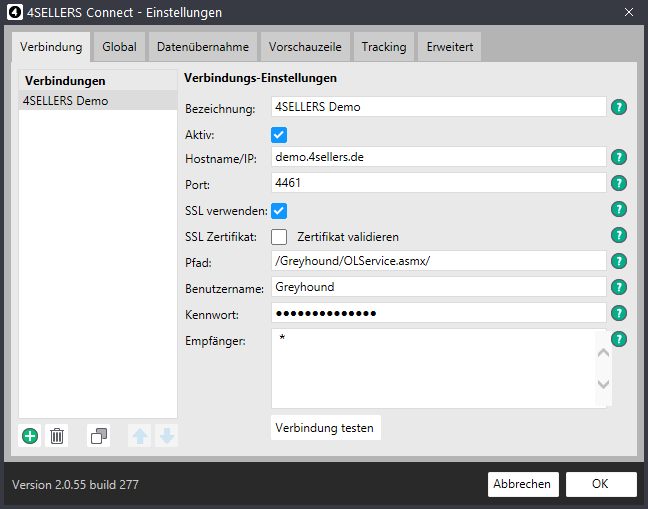Open help for the Pfad field
This screenshot has height=509, width=648.
(619, 261)
